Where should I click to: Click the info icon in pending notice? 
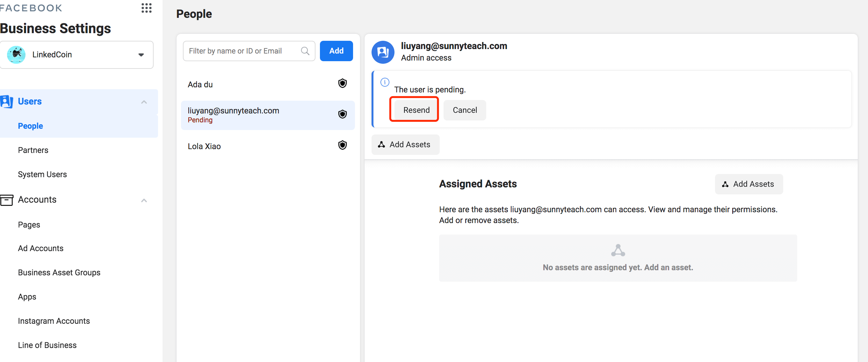pos(385,82)
